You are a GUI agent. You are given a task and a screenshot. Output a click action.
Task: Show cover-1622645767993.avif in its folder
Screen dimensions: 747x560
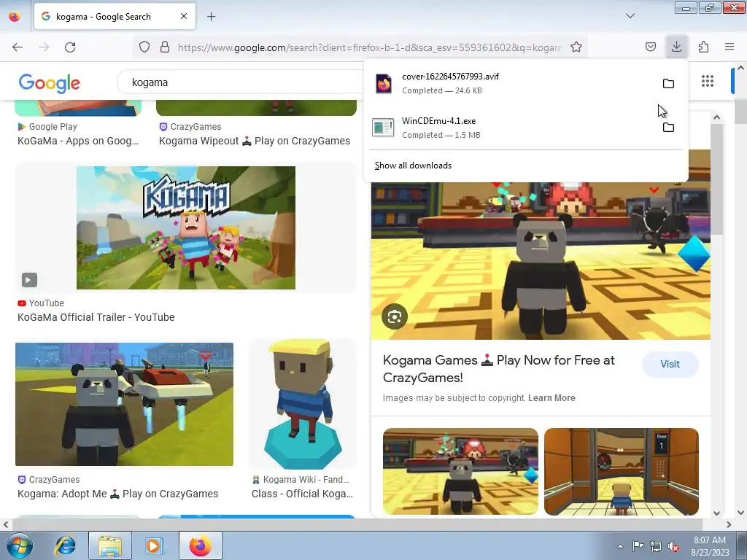click(668, 83)
